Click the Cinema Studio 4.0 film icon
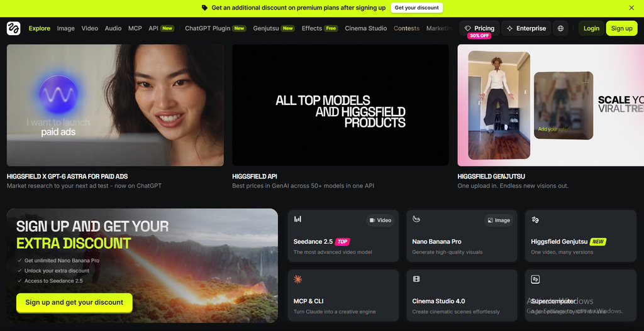644x331 pixels. point(416,279)
